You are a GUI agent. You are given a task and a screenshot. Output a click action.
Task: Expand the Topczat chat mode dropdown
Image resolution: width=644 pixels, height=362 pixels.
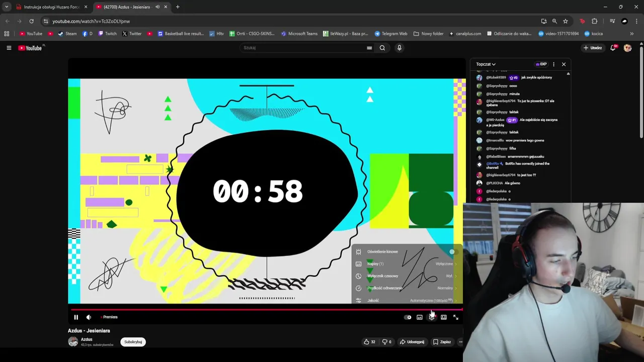click(486, 64)
